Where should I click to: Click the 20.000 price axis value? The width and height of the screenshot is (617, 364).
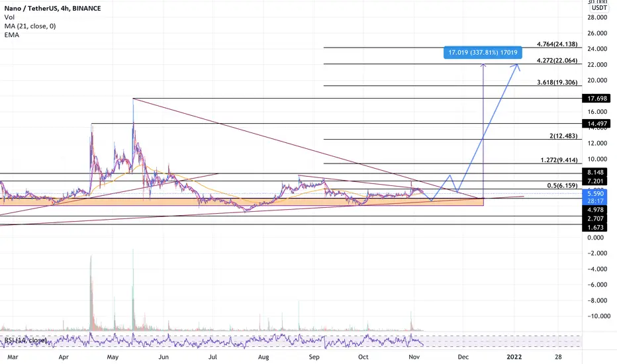[x=597, y=80]
